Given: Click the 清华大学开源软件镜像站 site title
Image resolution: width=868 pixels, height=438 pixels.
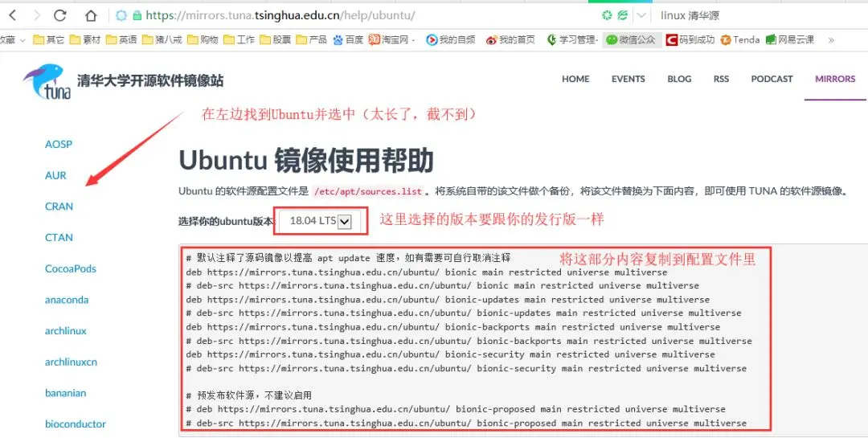Looking at the screenshot, I should [150, 81].
